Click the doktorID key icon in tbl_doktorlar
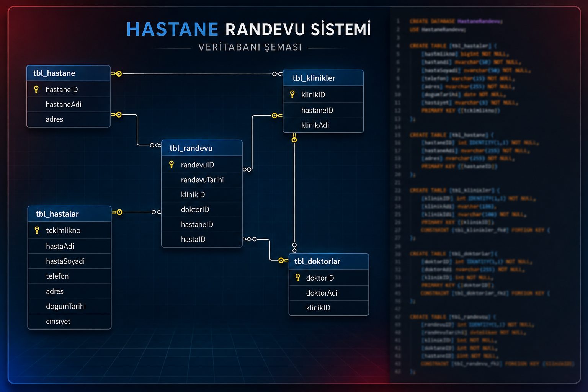This screenshot has height=392, width=588. [297, 278]
